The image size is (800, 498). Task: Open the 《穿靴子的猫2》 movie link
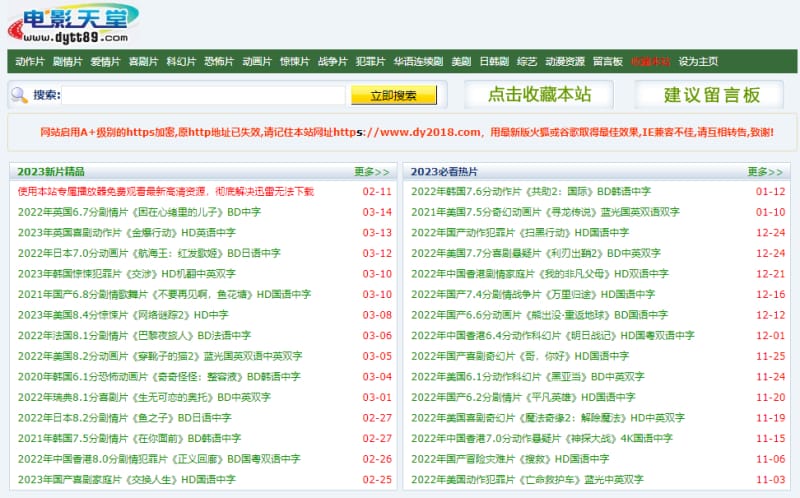160,356
